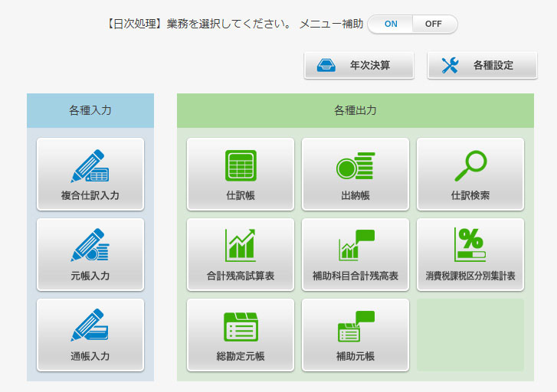Click the blue tray icon on 年次決算
The image size is (557, 392).
click(x=326, y=65)
